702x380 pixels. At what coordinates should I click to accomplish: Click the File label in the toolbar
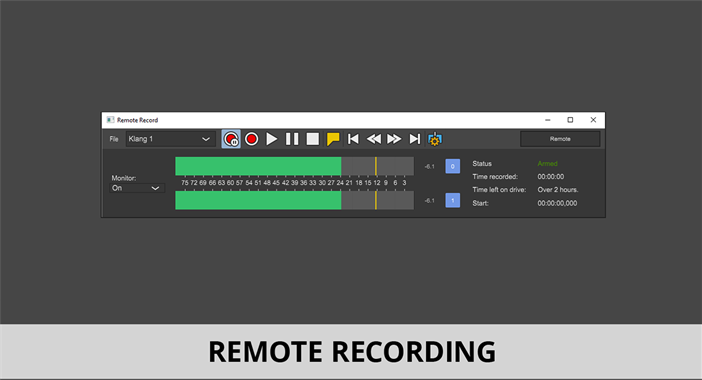click(114, 139)
